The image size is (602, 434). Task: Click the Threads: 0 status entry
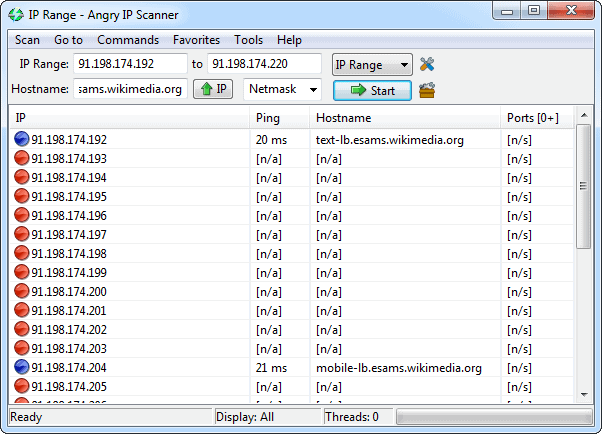coord(352,417)
